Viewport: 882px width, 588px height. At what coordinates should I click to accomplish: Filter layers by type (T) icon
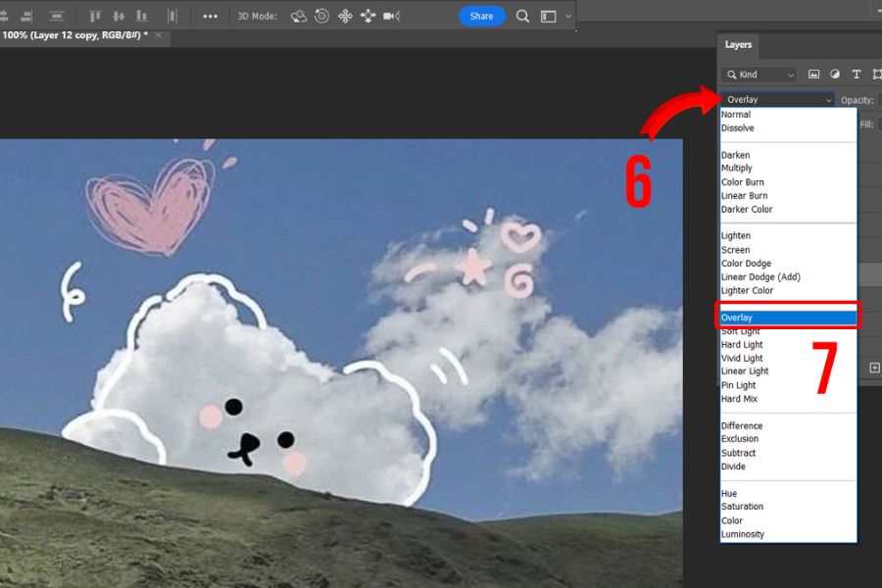coord(856,74)
